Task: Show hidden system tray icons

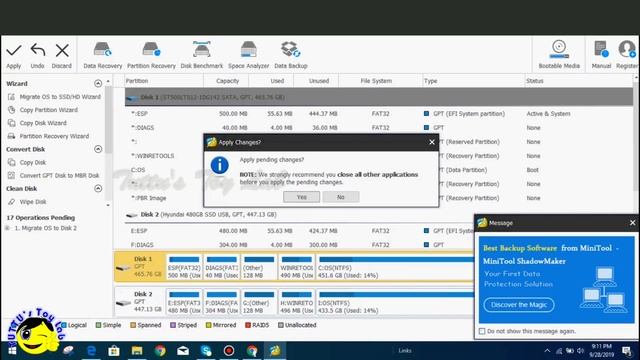Action: [x=547, y=351]
